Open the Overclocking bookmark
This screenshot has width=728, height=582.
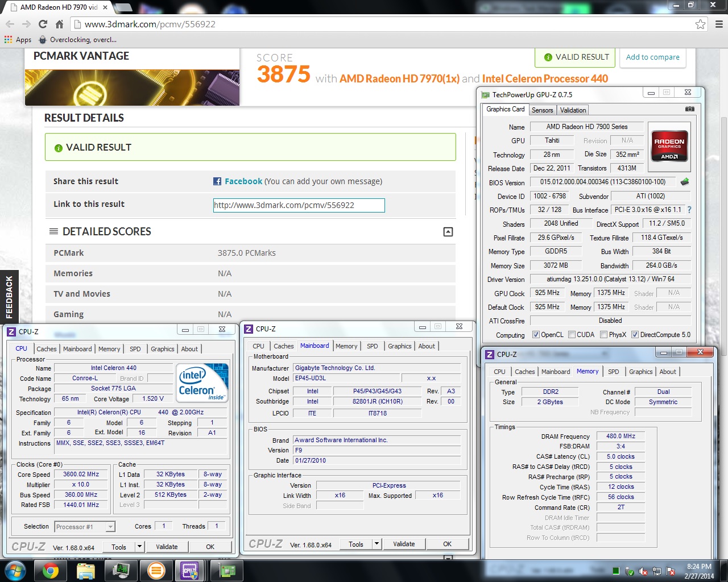pos(77,40)
